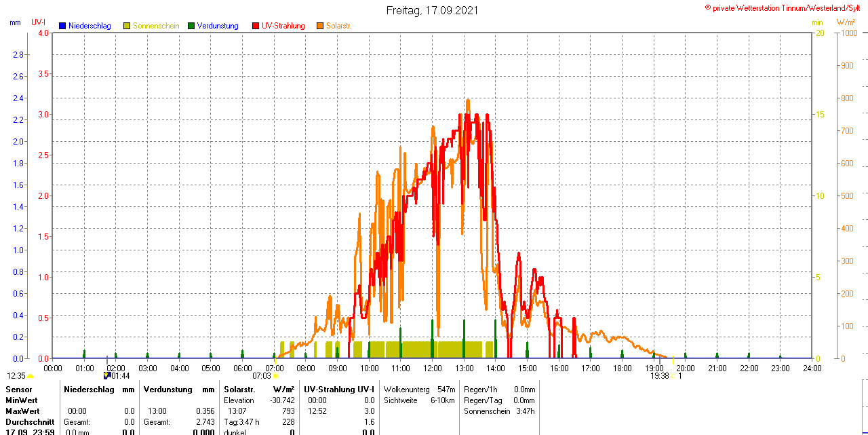This screenshot has width=868, height=435.
Task: Click the moonset marker at 01:44
Action: pyautogui.click(x=106, y=375)
